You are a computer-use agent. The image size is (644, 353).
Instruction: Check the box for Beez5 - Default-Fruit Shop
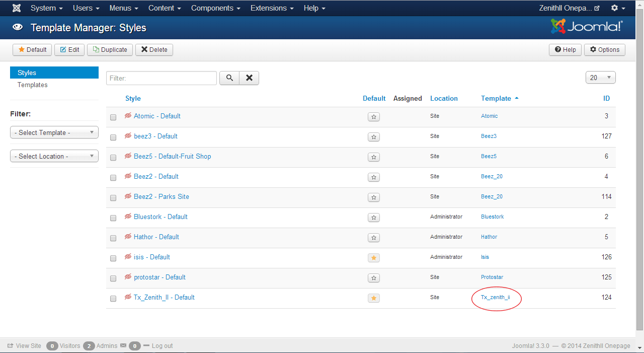[113, 157]
